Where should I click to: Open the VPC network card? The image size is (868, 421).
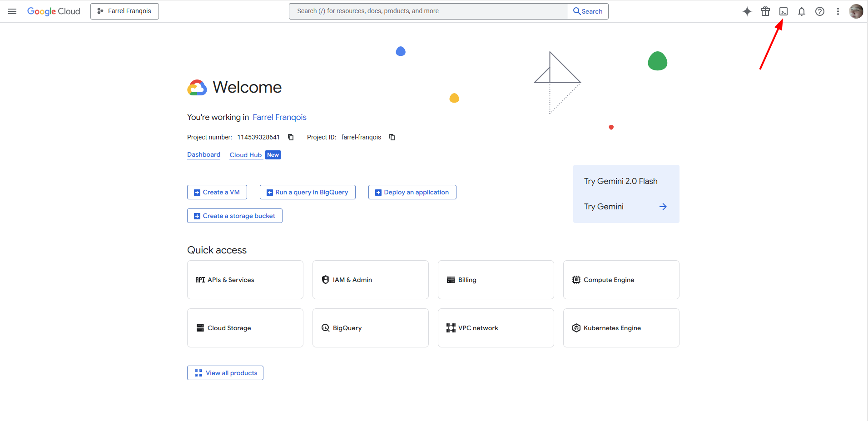[x=496, y=328]
